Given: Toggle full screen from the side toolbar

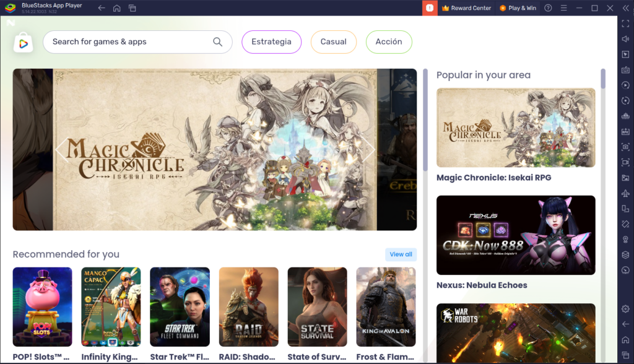Looking at the screenshot, I should coord(625,24).
